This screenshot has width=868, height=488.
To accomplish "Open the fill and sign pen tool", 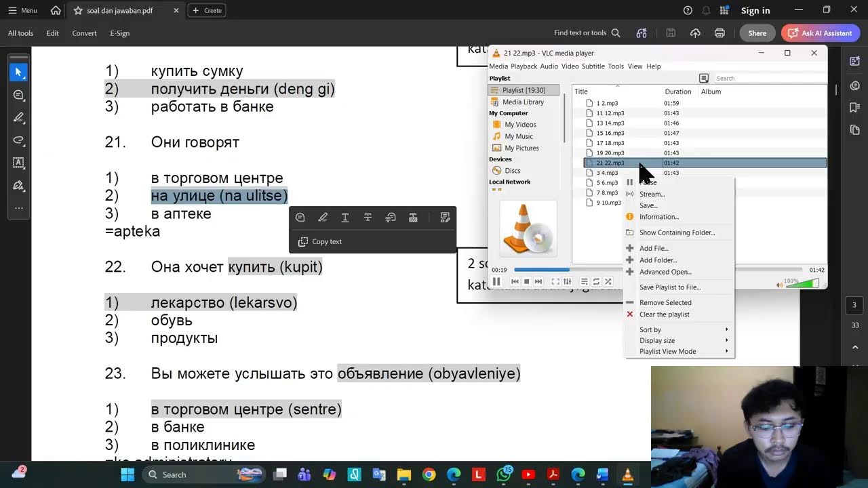I will tap(18, 185).
